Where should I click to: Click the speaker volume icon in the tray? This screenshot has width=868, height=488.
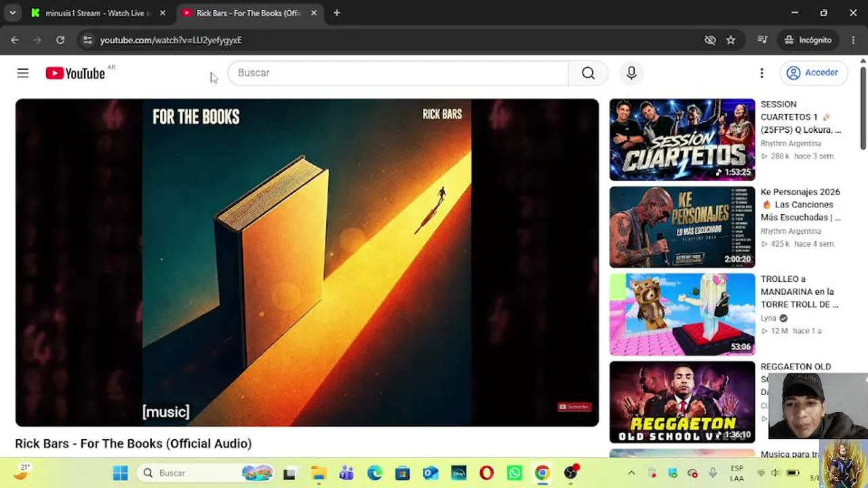[776, 473]
